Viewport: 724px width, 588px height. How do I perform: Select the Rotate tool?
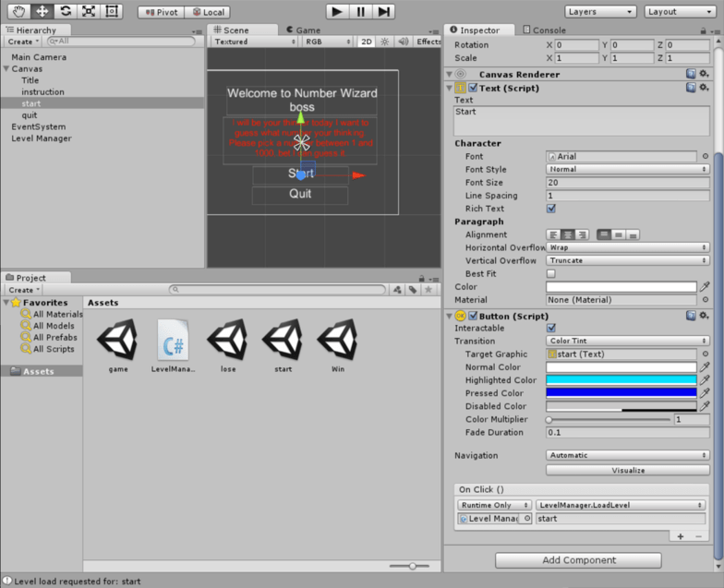[65, 11]
